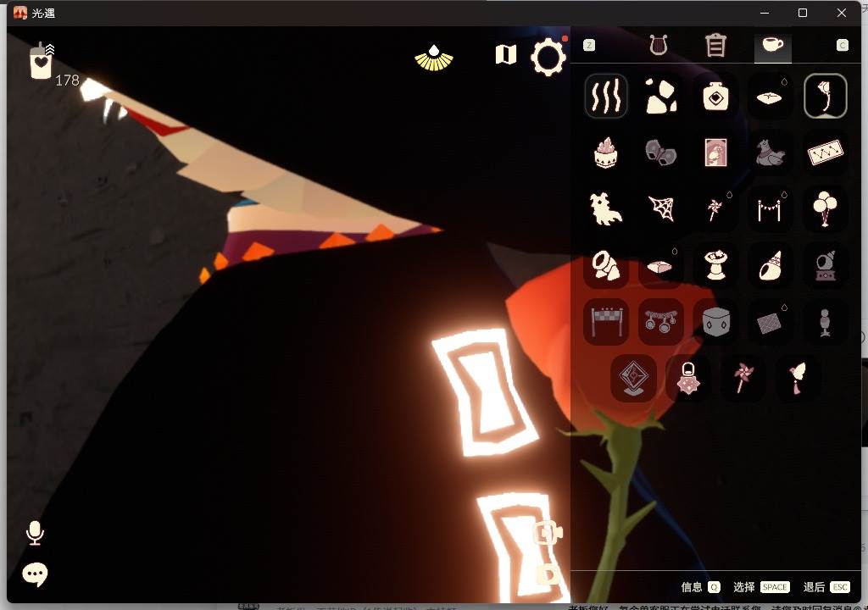Start video recording camera
Screen dimensions: 868x610
(x=548, y=533)
